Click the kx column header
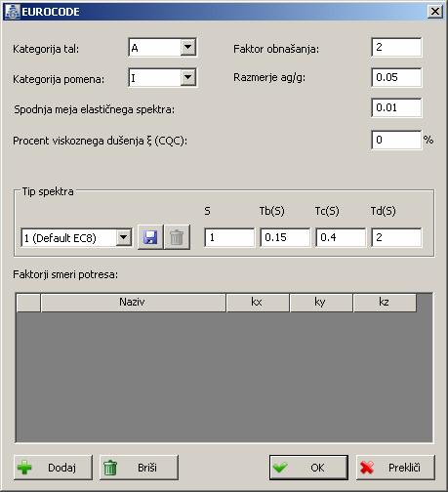This screenshot has height=492, width=448. point(258,303)
